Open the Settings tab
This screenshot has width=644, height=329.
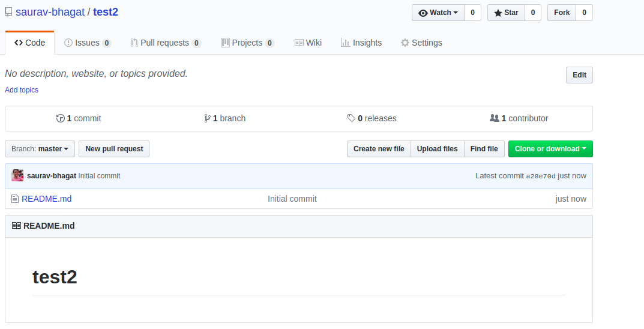(x=421, y=43)
